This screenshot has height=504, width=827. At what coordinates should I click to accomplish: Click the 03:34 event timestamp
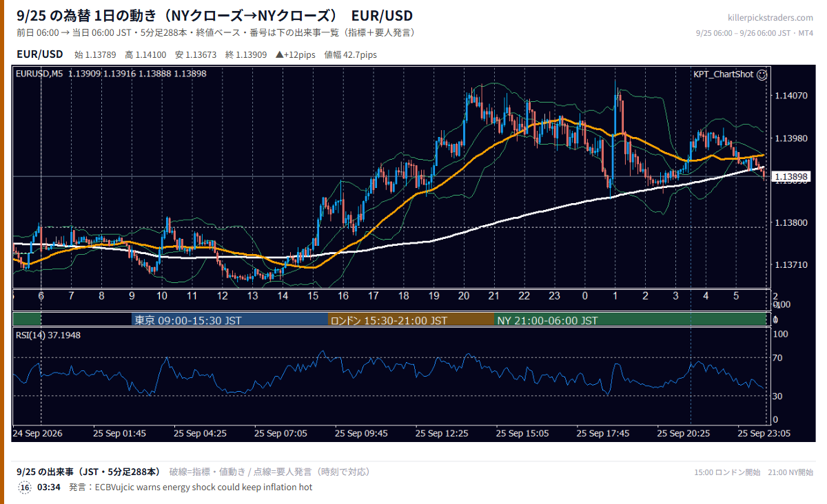point(49,487)
